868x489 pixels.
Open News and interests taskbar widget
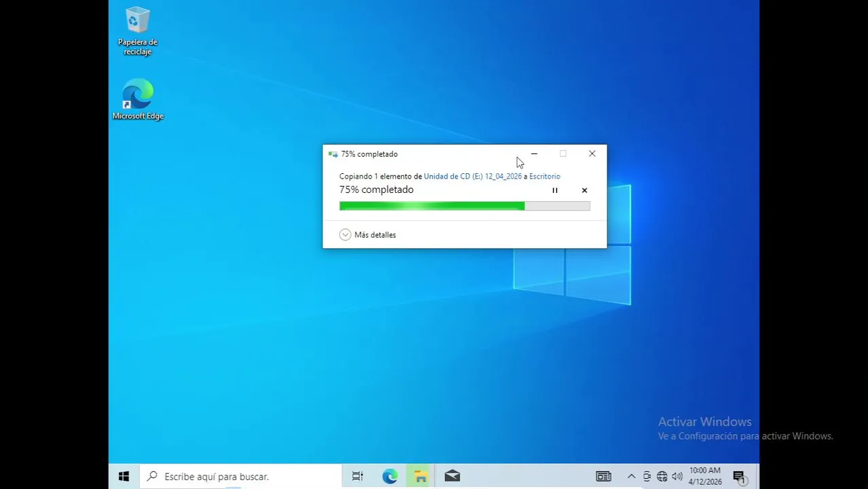point(604,477)
